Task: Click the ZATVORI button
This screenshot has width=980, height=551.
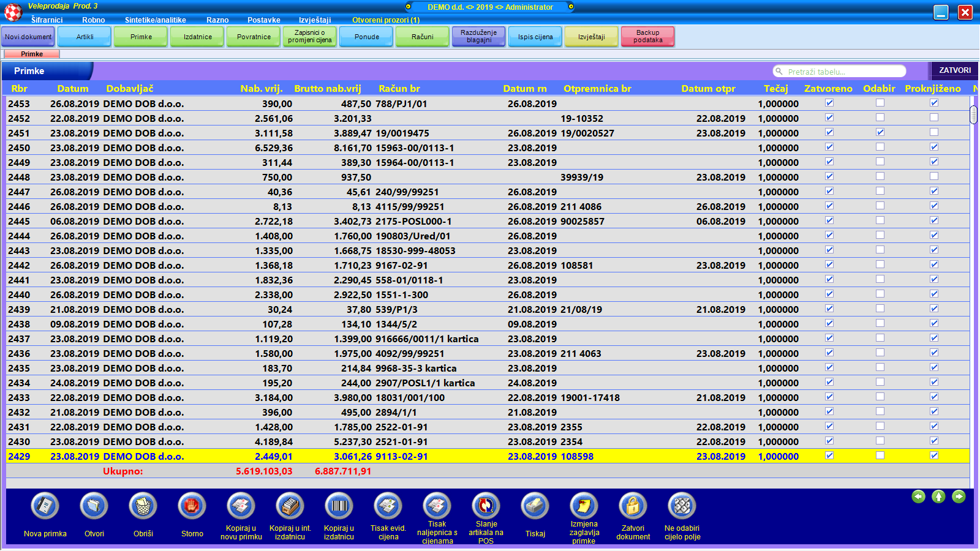Action: [x=955, y=70]
